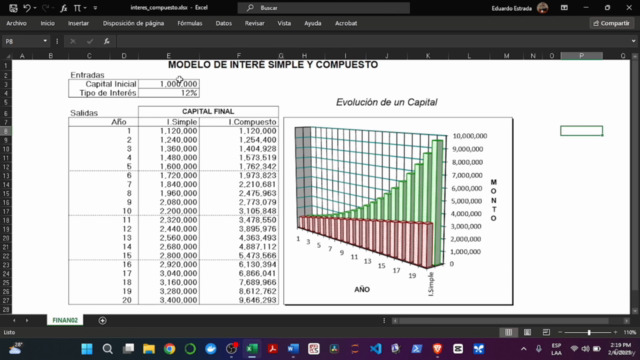Click the I.Compuesto column header cell
This screenshot has height=360, width=640.
239,122
